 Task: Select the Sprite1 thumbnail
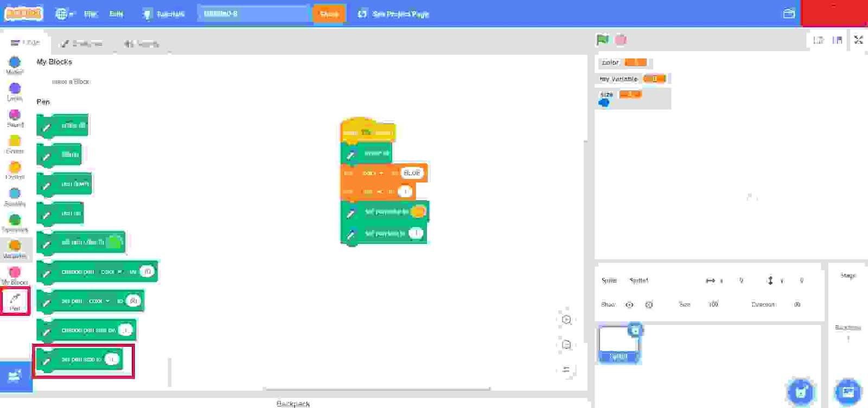[618, 344]
